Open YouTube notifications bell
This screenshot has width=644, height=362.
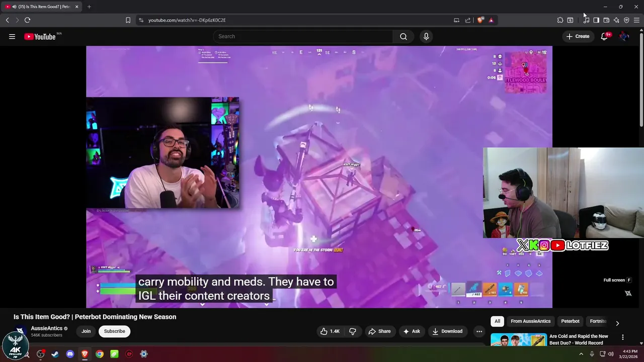[x=604, y=36]
